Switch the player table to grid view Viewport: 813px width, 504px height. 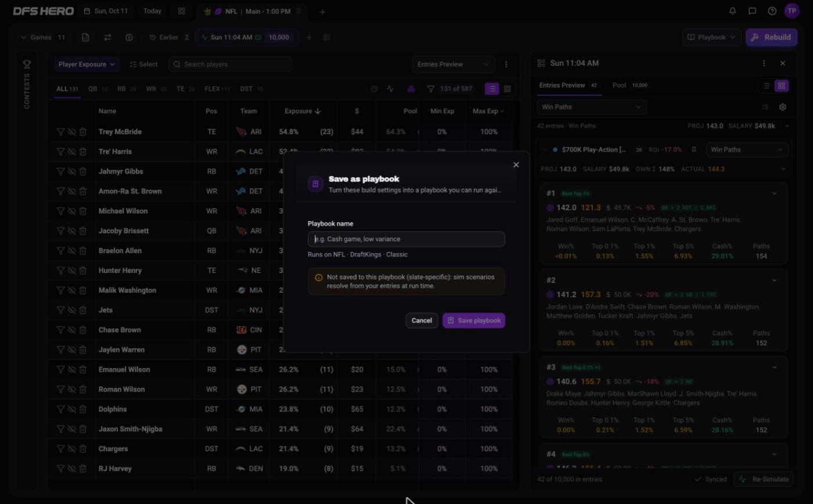tap(508, 89)
